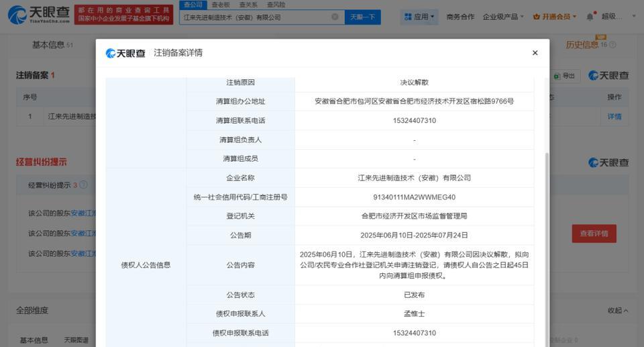Expand 企业级产品 dropdown
Screen dimensions: 644x347
[x=503, y=17]
